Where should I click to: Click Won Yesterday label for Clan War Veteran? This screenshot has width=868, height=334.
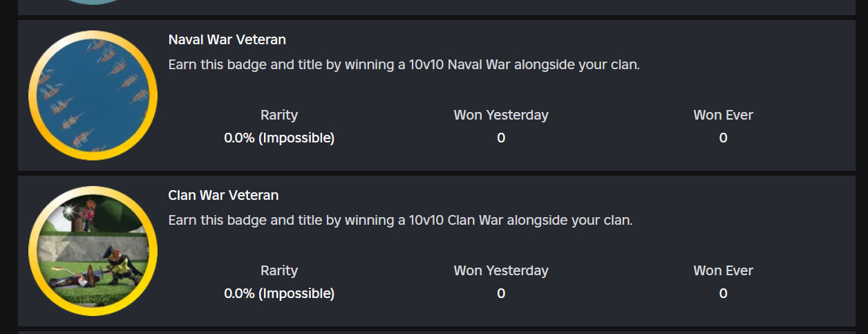click(x=501, y=270)
